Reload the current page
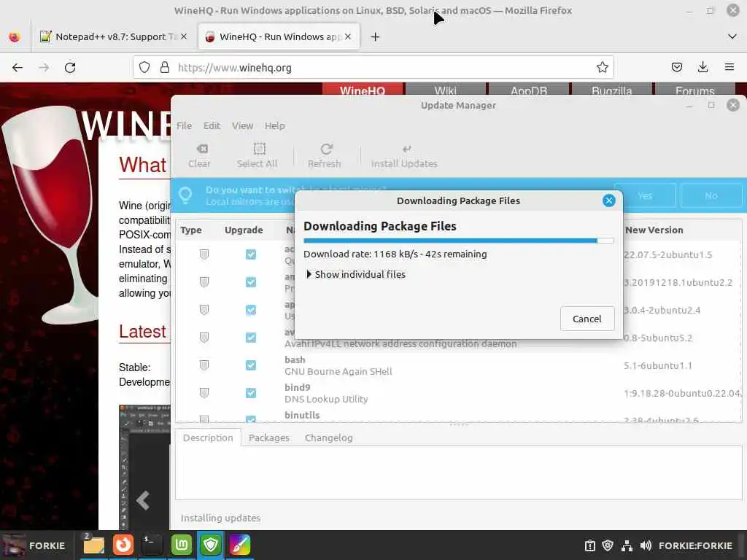The height and width of the screenshot is (560, 747). tap(70, 68)
